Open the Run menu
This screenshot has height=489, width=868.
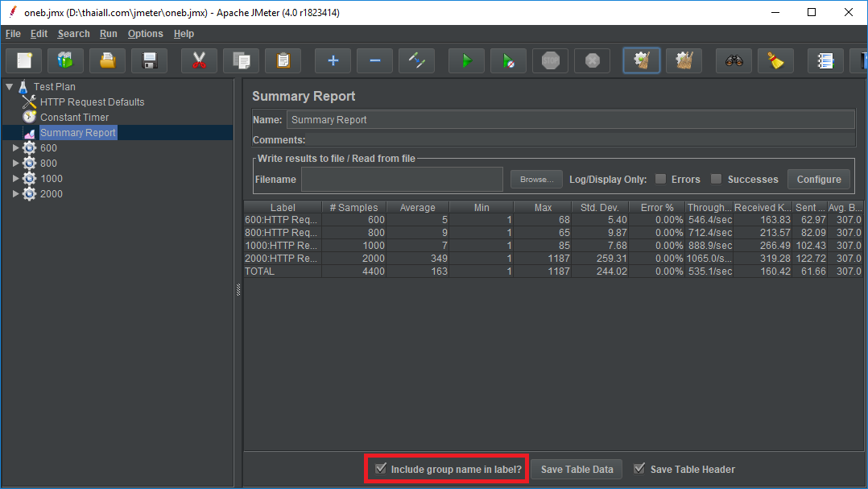coord(108,34)
